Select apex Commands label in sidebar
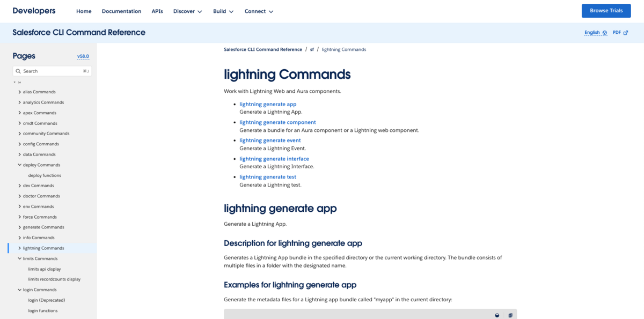The height and width of the screenshot is (319, 644). 40,113
